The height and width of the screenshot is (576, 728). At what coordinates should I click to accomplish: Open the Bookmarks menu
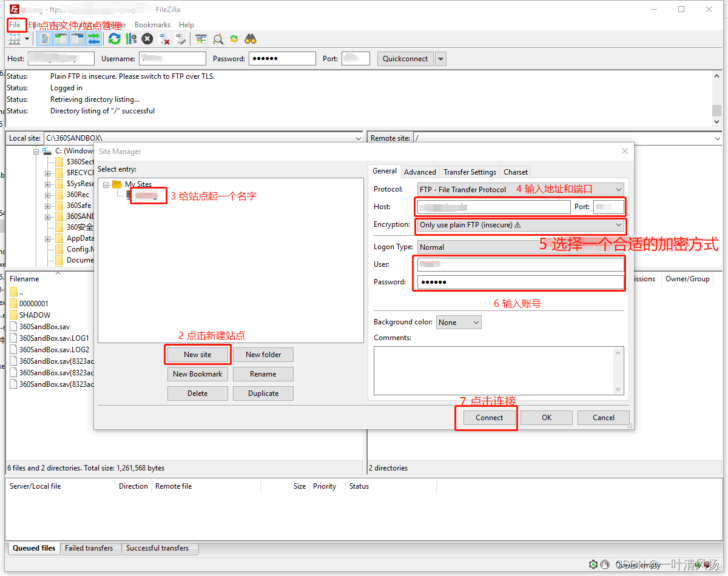pyautogui.click(x=152, y=25)
